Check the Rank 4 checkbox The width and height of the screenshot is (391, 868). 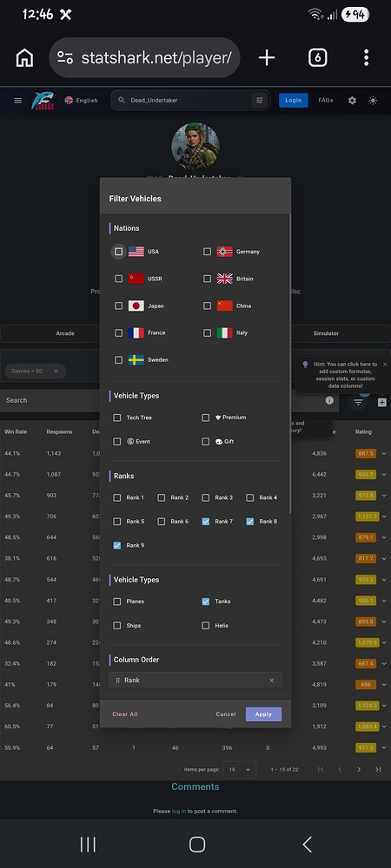click(x=249, y=497)
